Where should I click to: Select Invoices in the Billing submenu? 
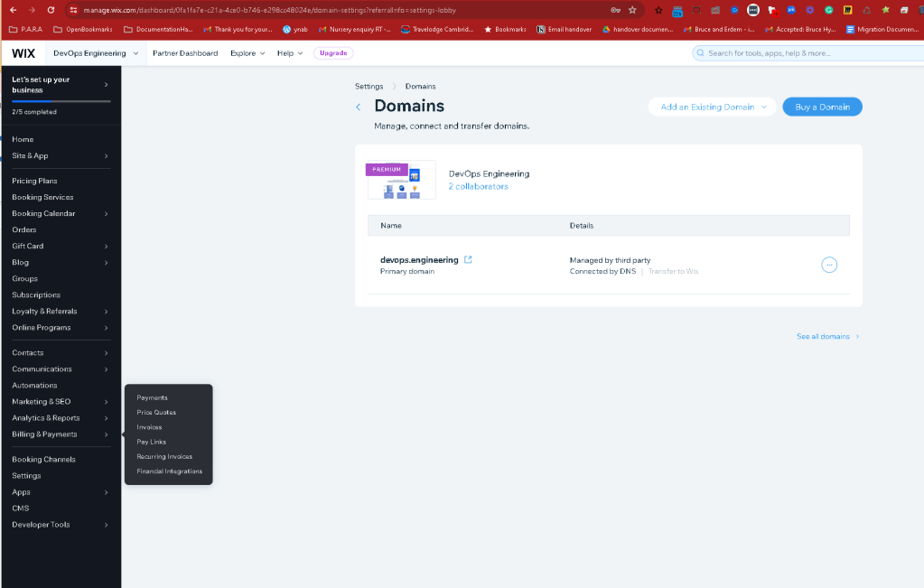click(149, 427)
